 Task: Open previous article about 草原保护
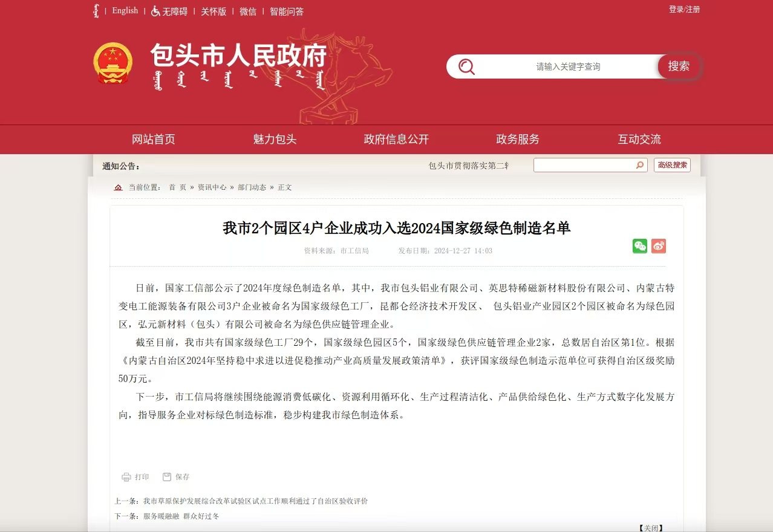click(255, 501)
